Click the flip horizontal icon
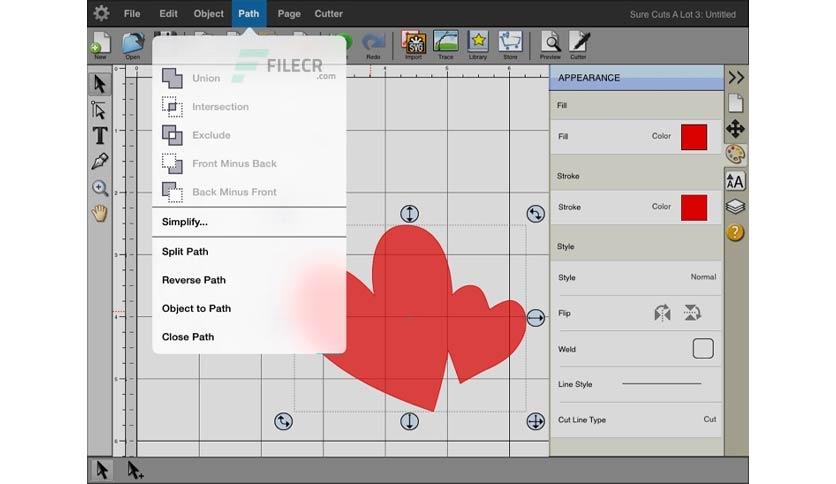Image resolution: width=836 pixels, height=484 pixels. click(x=662, y=313)
